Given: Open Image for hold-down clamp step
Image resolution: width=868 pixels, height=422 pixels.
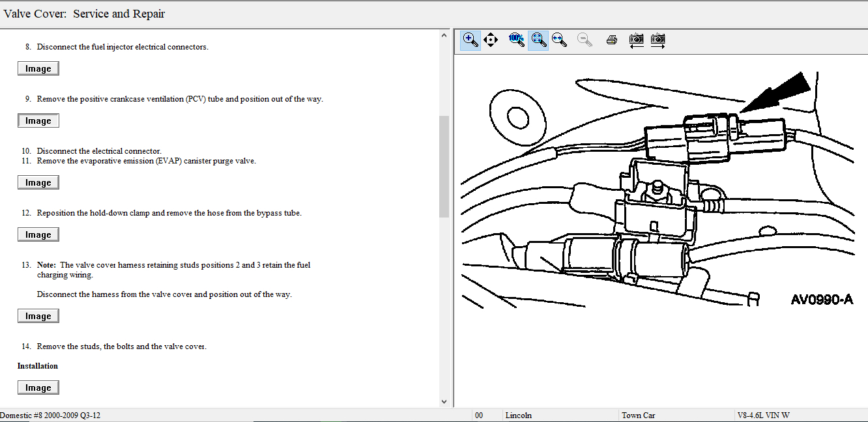Looking at the screenshot, I should click(x=38, y=234).
